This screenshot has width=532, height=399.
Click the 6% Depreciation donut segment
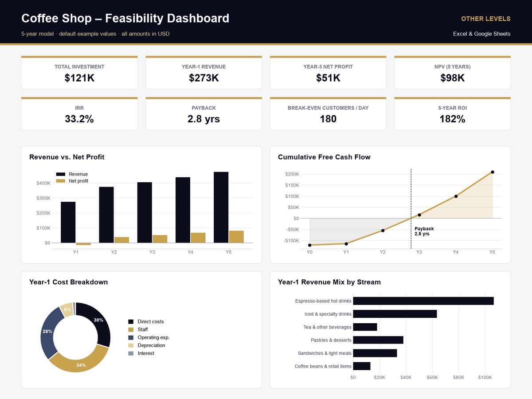tap(67, 309)
